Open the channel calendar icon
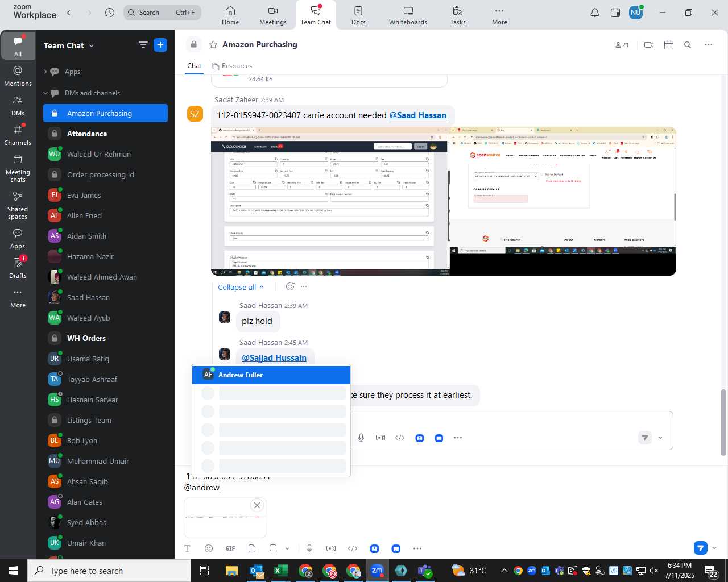Image resolution: width=728 pixels, height=582 pixels. point(669,45)
